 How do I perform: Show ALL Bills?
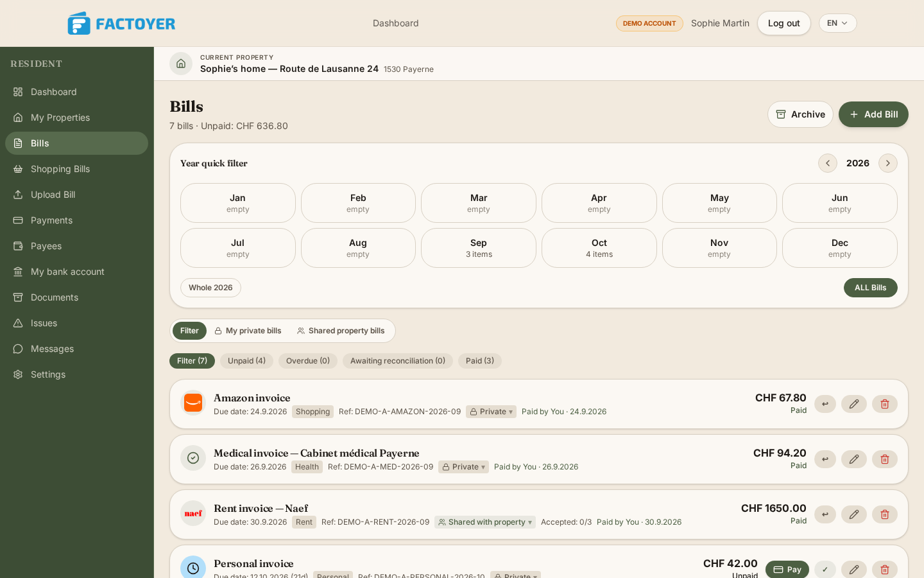[871, 288]
